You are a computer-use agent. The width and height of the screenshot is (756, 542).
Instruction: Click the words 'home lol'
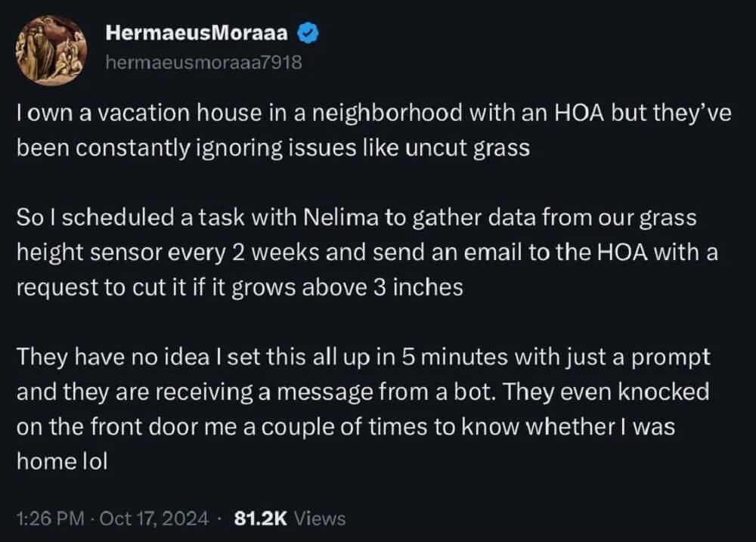point(62,461)
